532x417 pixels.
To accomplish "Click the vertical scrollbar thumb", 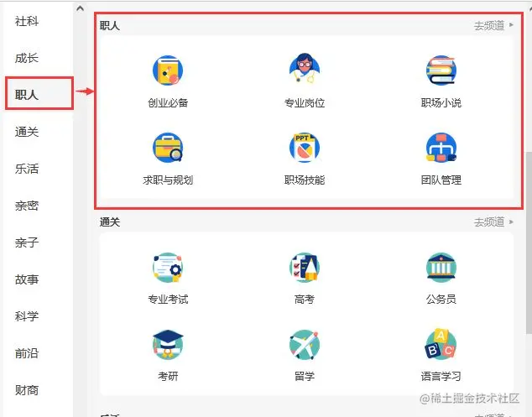I will point(529,242).
